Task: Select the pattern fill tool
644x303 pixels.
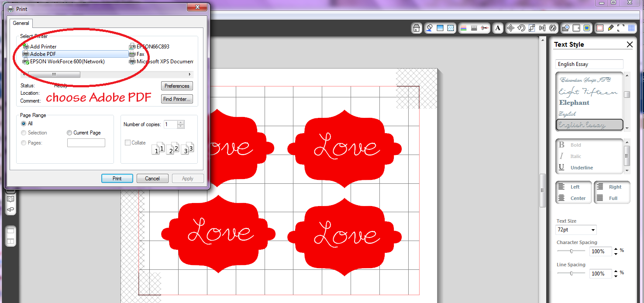Action: 450,28
